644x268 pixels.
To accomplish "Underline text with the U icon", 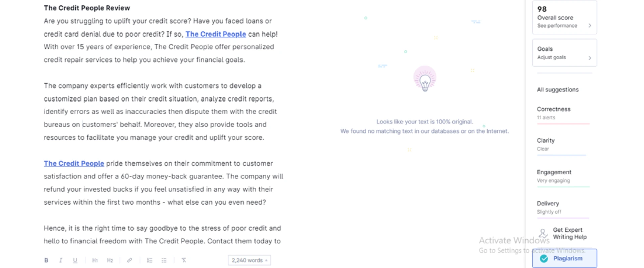I will click(x=75, y=260).
